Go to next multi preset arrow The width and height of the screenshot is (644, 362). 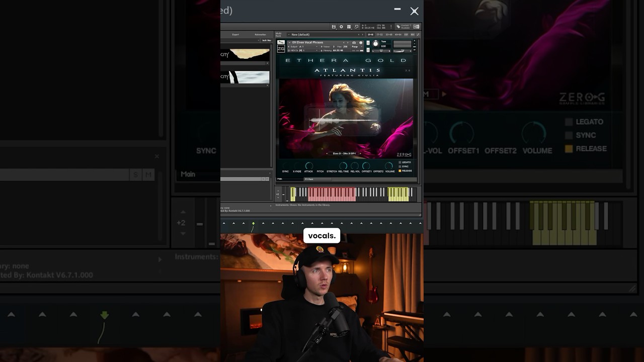pyautogui.click(x=363, y=35)
